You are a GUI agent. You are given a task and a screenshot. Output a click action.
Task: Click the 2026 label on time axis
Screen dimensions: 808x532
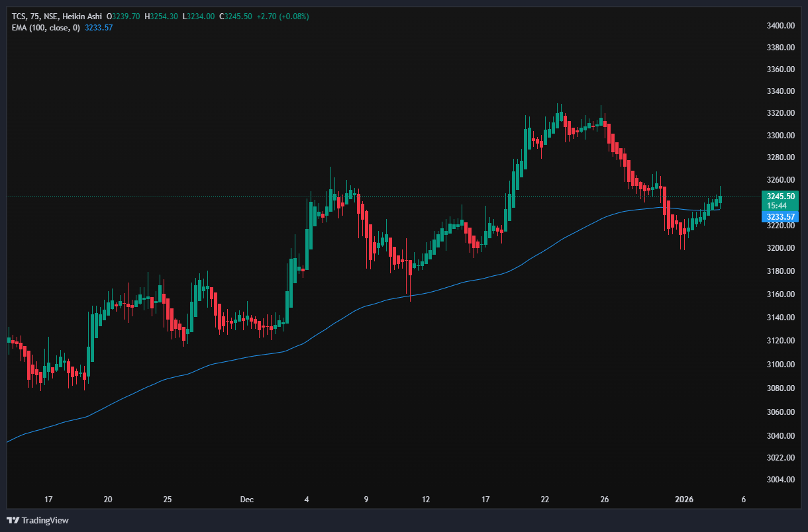(683, 500)
